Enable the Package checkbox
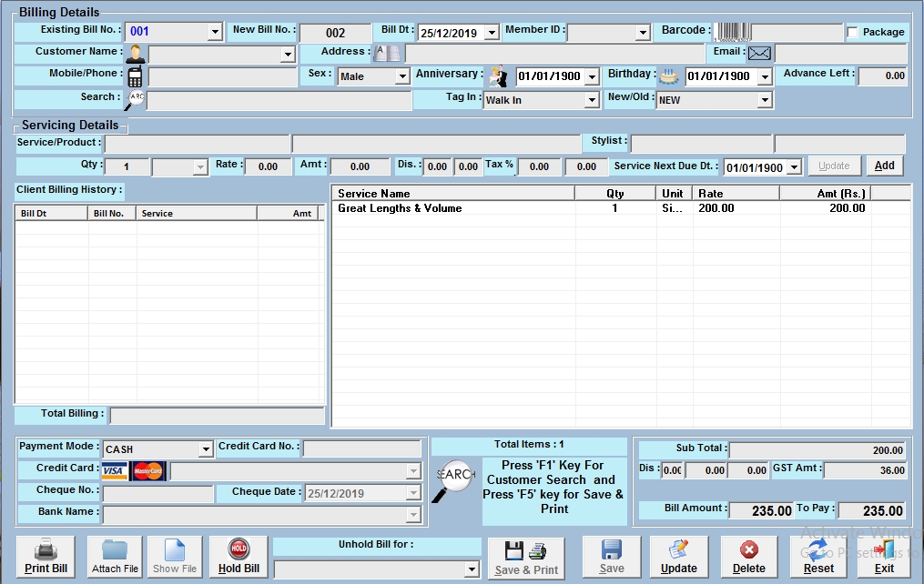Screen dimensions: 924x584 click(852, 32)
